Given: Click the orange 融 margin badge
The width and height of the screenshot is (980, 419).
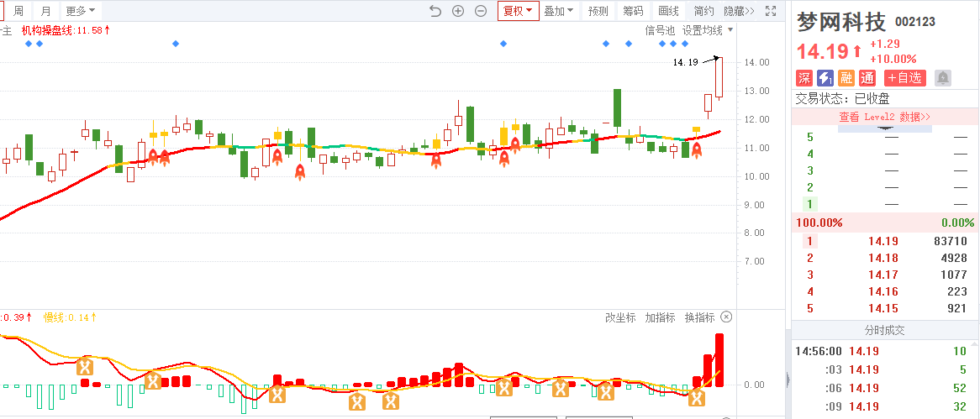Looking at the screenshot, I should [x=846, y=78].
